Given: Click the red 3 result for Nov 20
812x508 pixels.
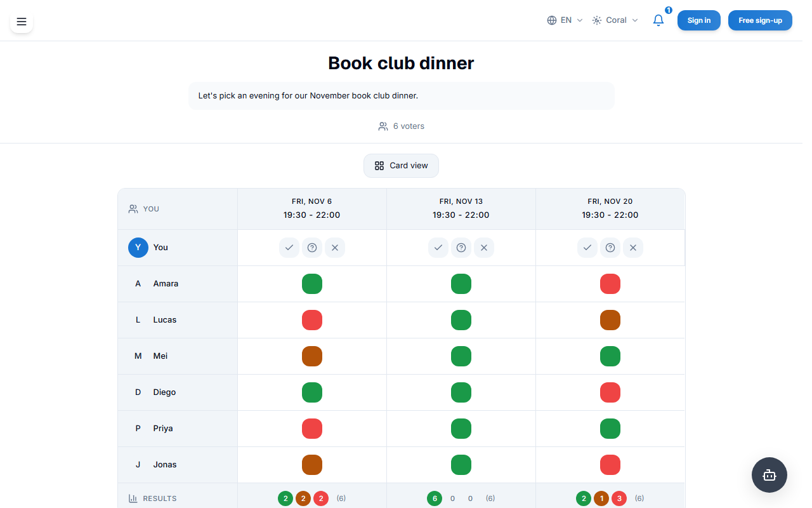Looking at the screenshot, I should point(619,498).
